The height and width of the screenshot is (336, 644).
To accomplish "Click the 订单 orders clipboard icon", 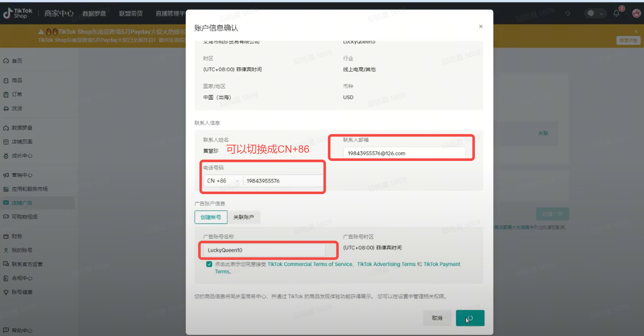I will (6, 94).
